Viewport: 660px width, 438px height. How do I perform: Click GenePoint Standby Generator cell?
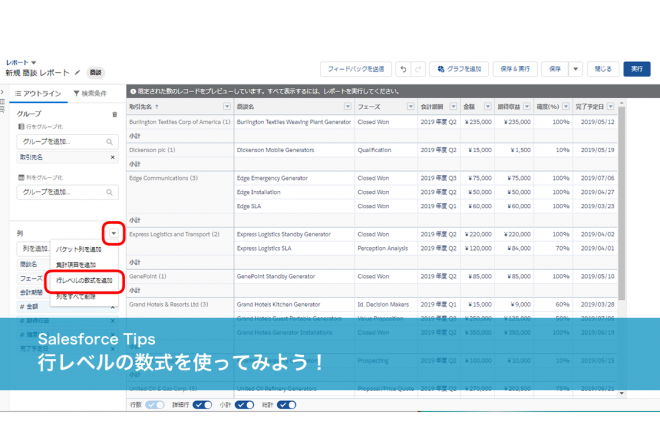[x=294, y=276]
